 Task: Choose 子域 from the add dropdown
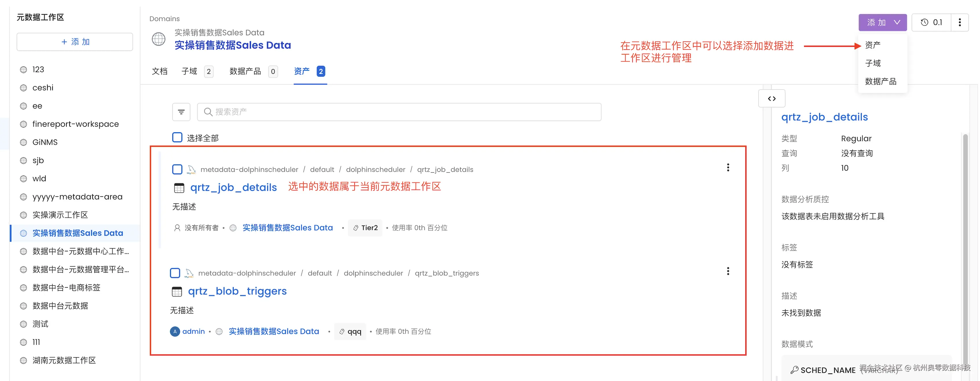(x=873, y=63)
